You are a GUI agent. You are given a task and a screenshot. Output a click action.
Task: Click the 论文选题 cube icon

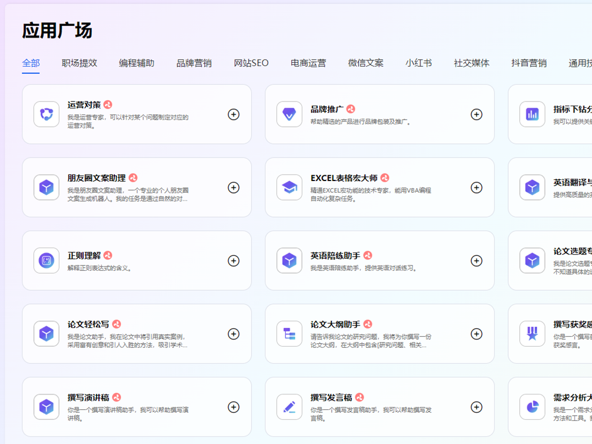click(532, 261)
